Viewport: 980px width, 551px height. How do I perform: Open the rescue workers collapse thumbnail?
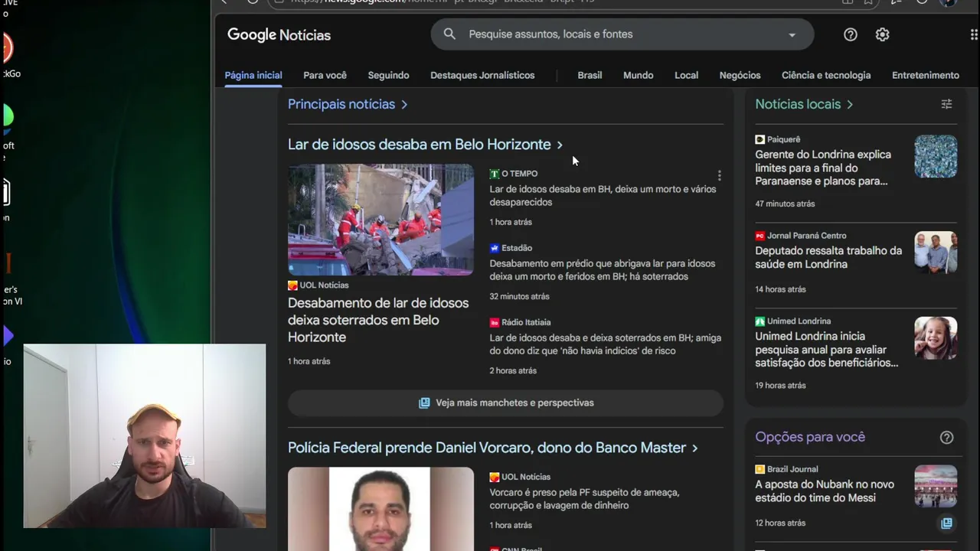381,220
